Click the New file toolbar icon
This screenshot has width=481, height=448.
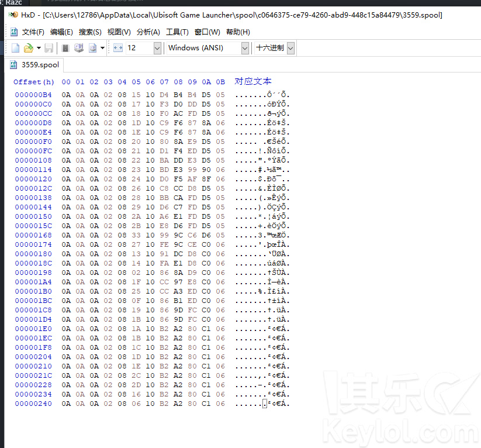[15, 48]
